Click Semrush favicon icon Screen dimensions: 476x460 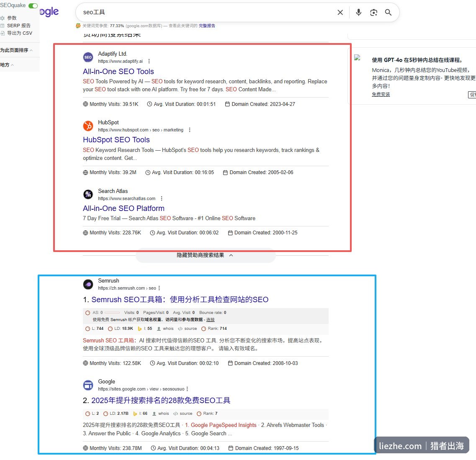[x=88, y=284]
